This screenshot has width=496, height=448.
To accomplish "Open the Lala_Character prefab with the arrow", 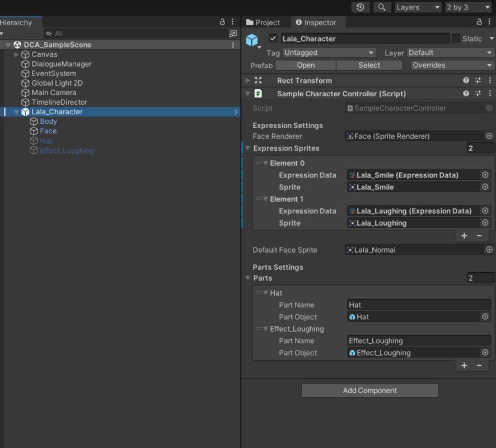I will tap(236, 112).
